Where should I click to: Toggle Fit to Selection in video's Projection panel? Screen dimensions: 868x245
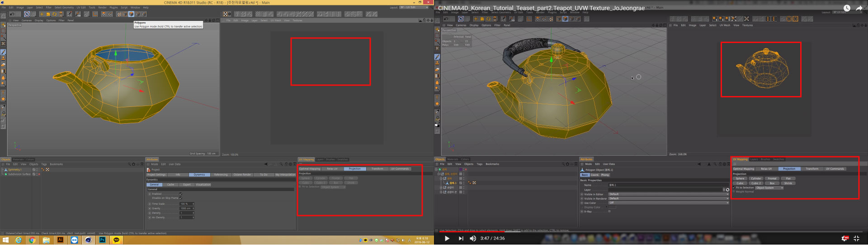coord(734,187)
